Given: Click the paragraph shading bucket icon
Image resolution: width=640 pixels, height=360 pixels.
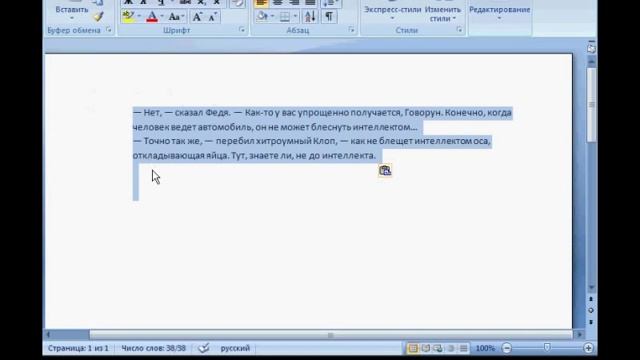Looking at the screenshot, I should [x=262, y=17].
